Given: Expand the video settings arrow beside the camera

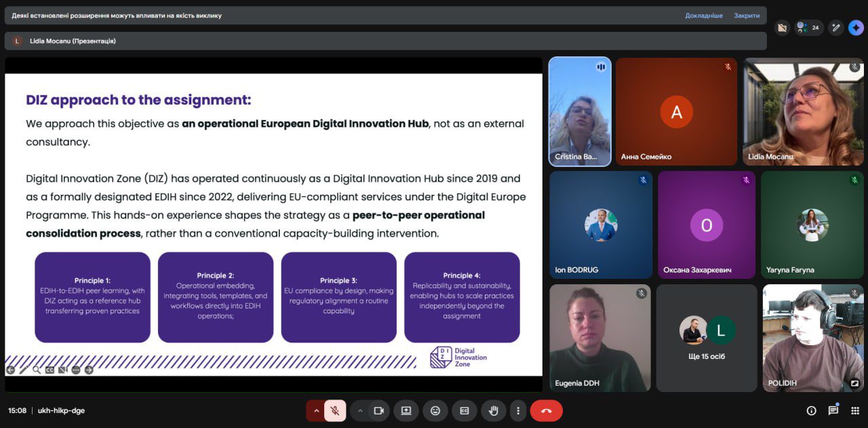Looking at the screenshot, I should (360, 410).
